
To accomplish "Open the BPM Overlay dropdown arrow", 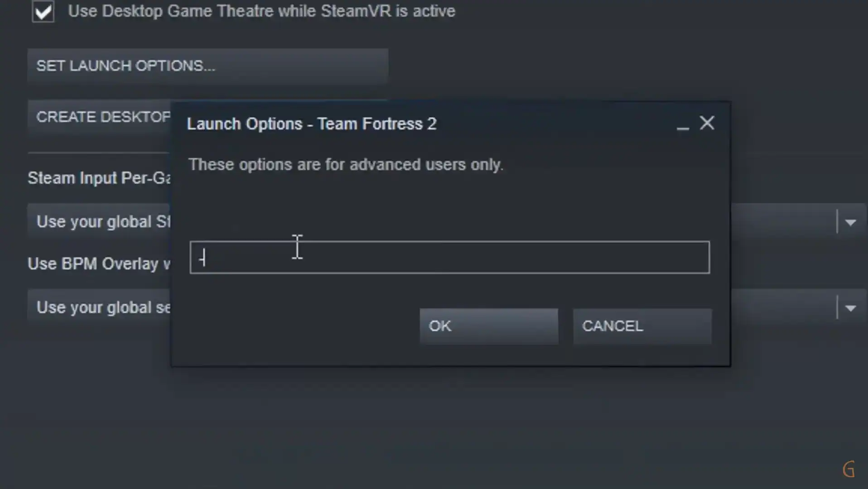I will (x=850, y=308).
